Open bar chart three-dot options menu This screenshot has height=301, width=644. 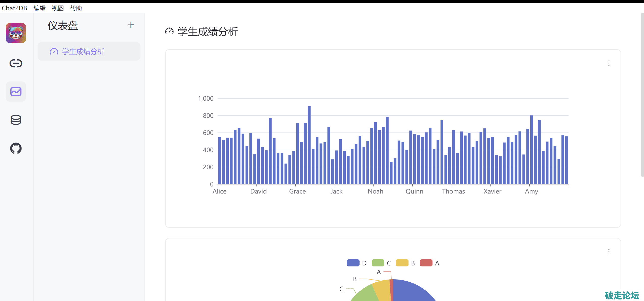click(x=609, y=63)
